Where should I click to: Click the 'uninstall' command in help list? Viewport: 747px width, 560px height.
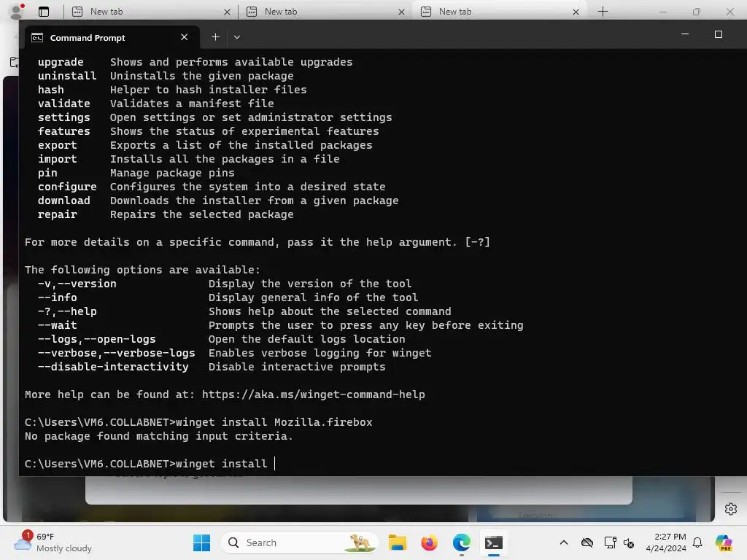67,76
